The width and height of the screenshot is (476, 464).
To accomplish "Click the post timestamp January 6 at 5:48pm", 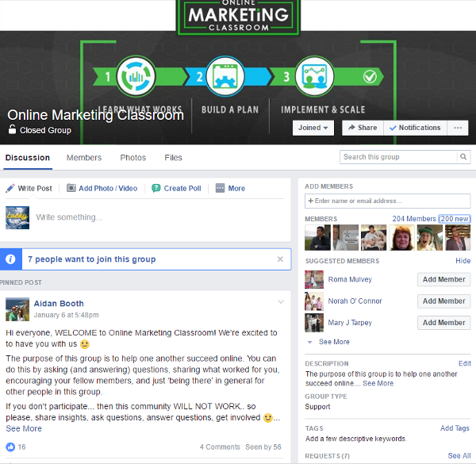I will pyautogui.click(x=66, y=315).
